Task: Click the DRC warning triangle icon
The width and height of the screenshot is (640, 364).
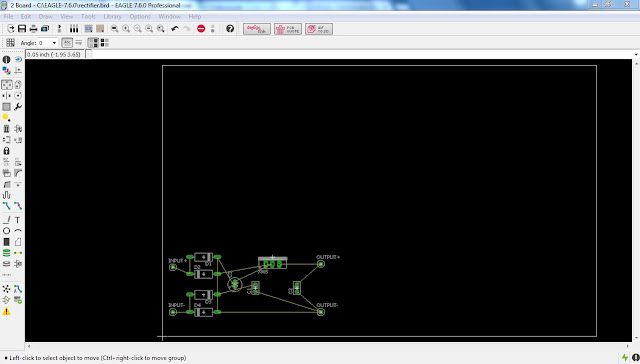Action: coord(6,312)
